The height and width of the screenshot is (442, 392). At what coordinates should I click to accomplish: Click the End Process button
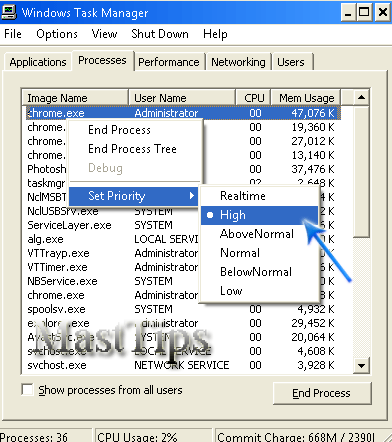[x=322, y=393]
